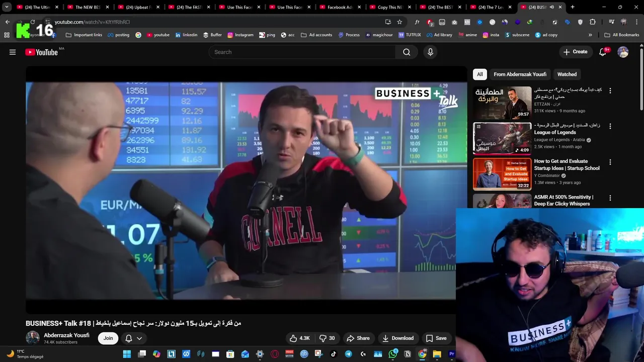Screen dimensions: 644x362
Task: Open more options for League of Legends video
Action: (x=610, y=126)
